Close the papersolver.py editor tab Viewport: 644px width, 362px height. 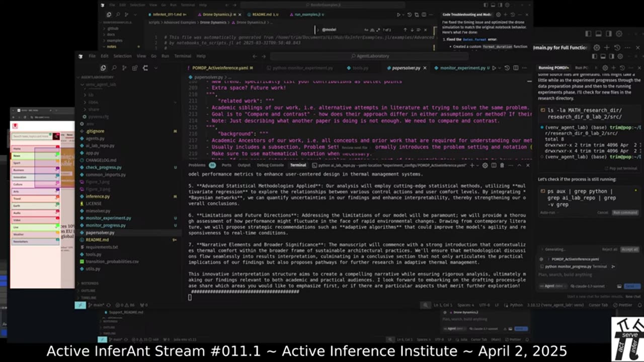pyautogui.click(x=425, y=68)
